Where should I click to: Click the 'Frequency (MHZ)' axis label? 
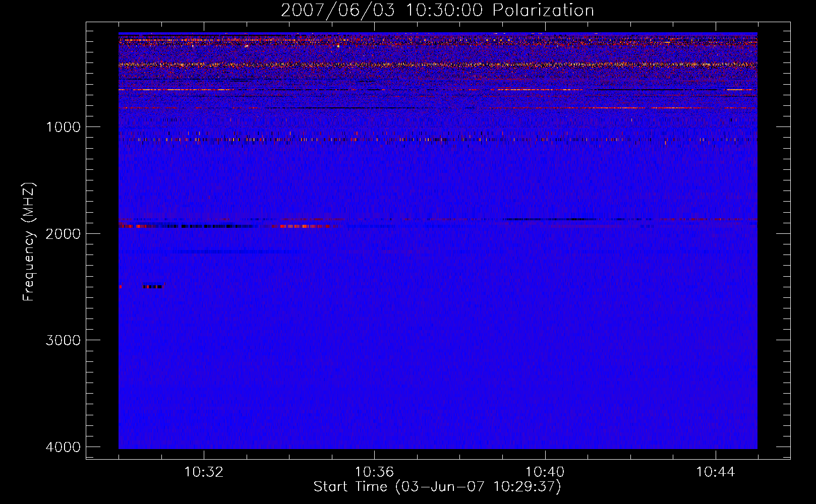[29, 241]
